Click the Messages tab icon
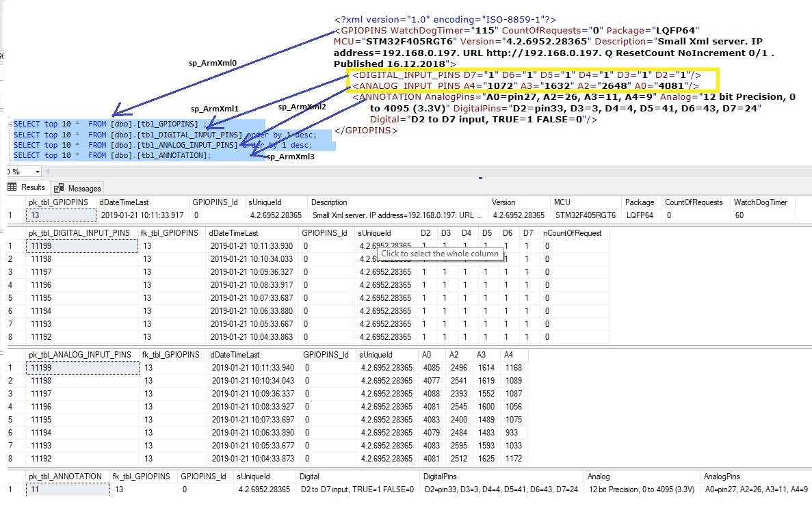 pyautogui.click(x=60, y=188)
